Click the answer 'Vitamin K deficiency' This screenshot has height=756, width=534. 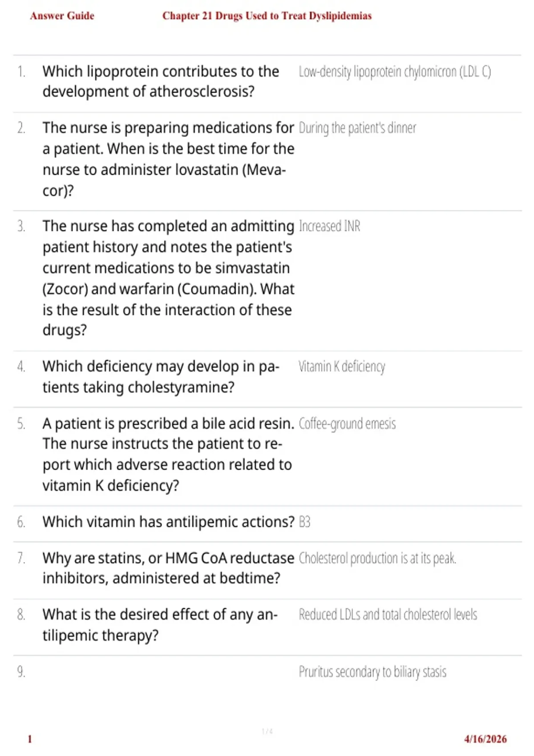point(342,367)
